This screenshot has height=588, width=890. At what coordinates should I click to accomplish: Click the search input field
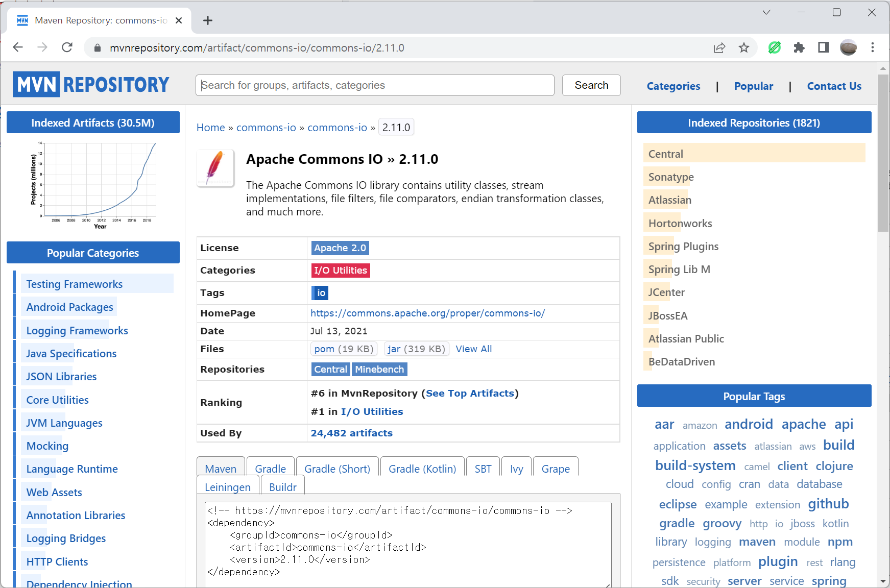coord(375,85)
